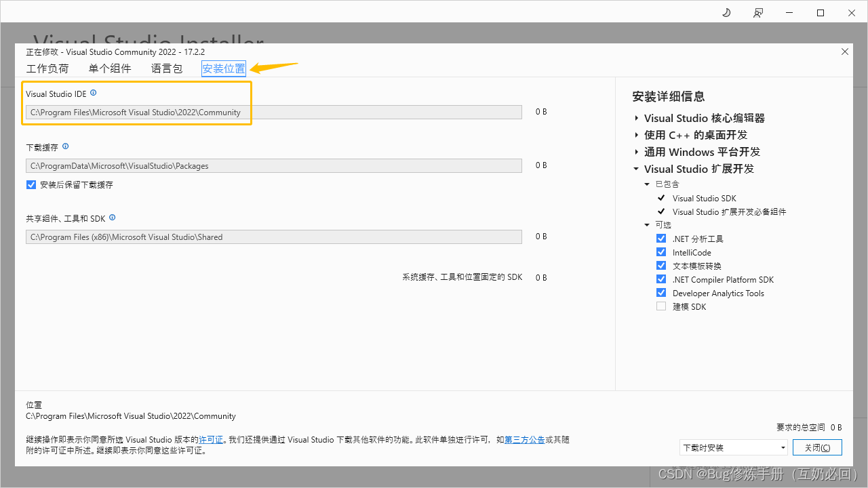The width and height of the screenshot is (868, 488).
Task: Uncheck .NET Compiler Platform SDK option
Action: (661, 279)
